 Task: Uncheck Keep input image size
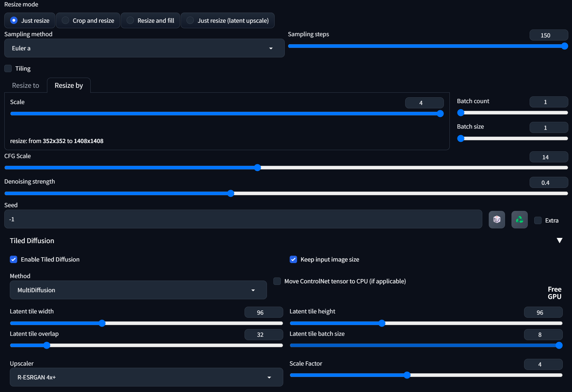(x=293, y=259)
